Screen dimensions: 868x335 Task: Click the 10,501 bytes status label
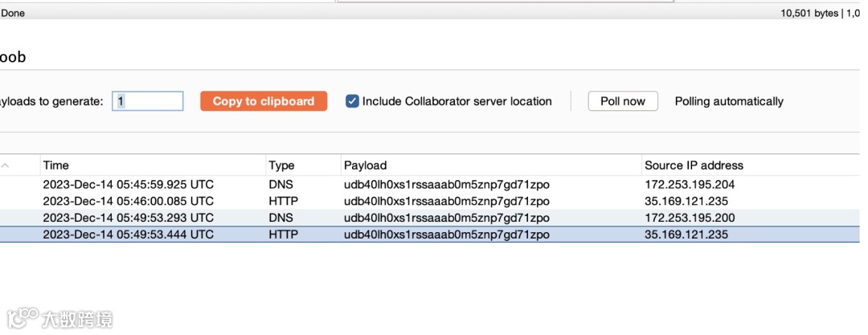(809, 13)
